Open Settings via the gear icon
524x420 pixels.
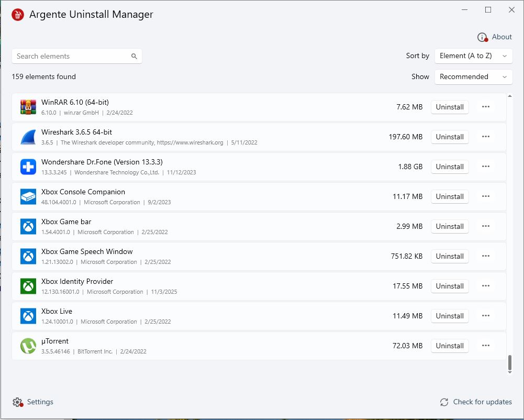pos(17,402)
